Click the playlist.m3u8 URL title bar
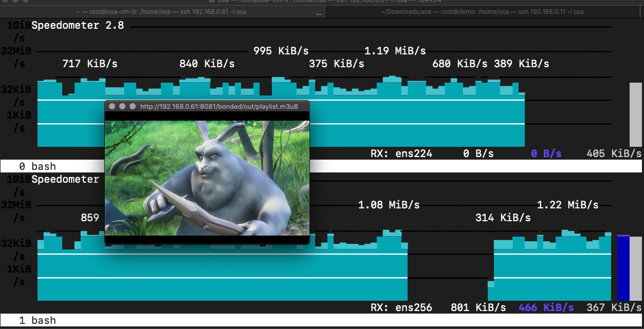Screen dimensions: 644x329 [218, 106]
